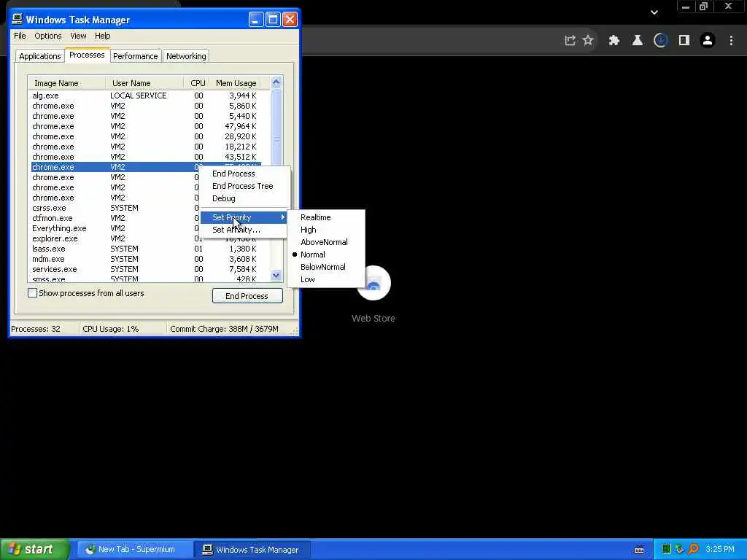Switch to the Applications tab
Viewport: 747px width, 560px height.
[40, 56]
